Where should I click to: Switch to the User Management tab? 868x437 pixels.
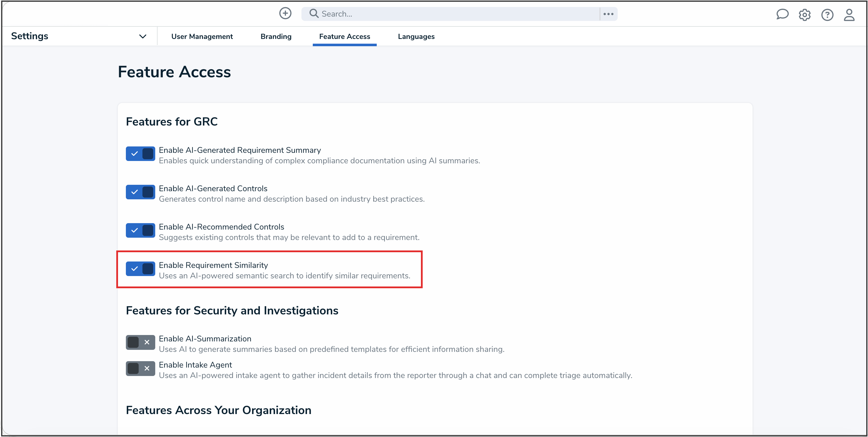click(202, 36)
